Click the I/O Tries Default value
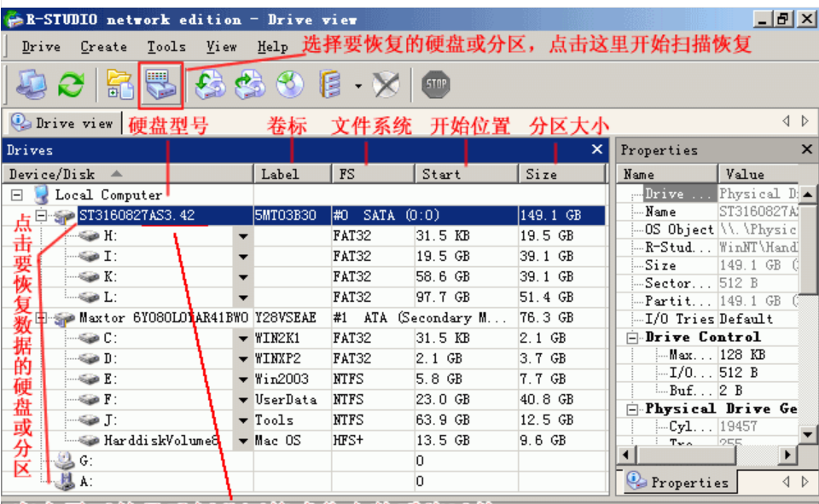The height and width of the screenshot is (504, 819). [747, 319]
